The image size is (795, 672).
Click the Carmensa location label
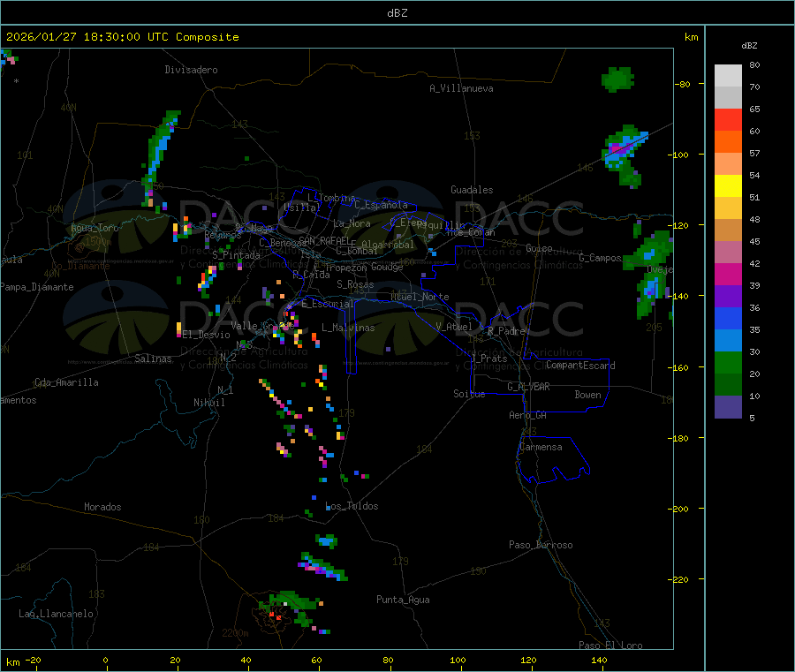541,447
